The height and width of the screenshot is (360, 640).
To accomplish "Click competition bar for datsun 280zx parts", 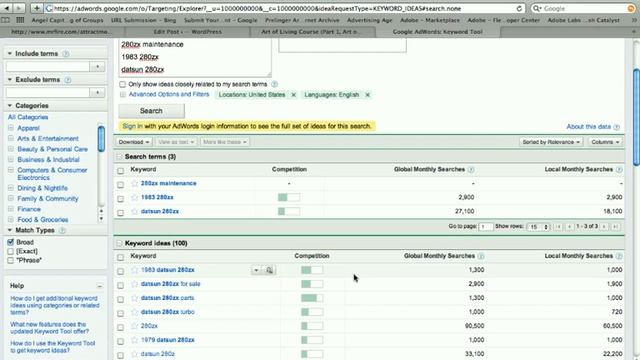I will [x=312, y=298].
